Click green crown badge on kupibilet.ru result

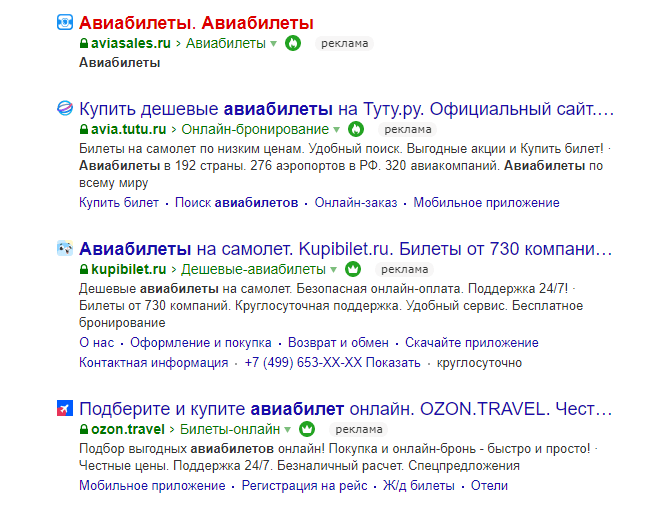tap(351, 269)
